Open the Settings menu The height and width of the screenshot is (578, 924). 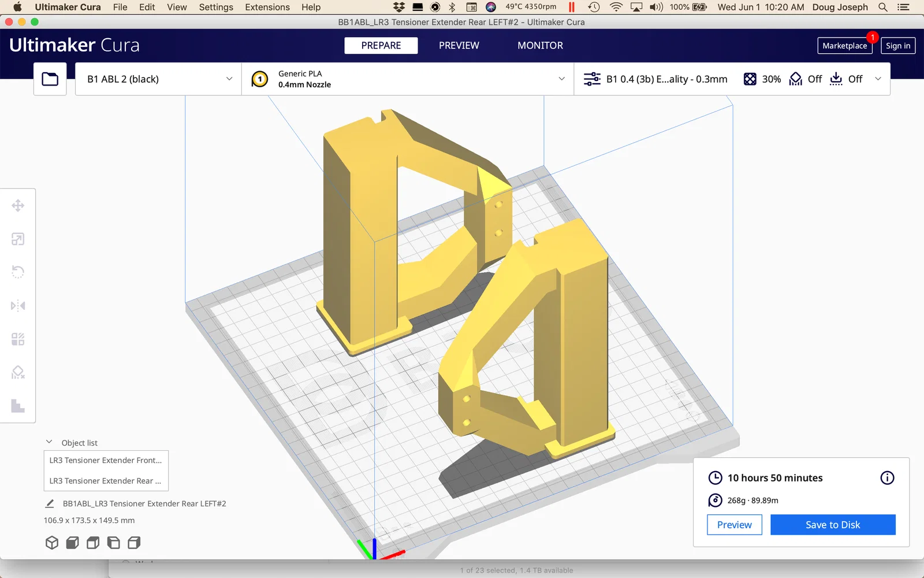click(216, 7)
